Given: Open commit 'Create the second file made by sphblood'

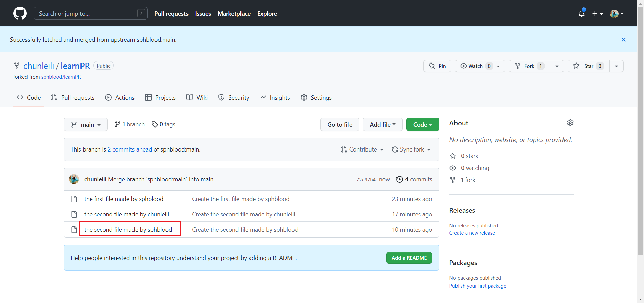Looking at the screenshot, I should coord(245,230).
